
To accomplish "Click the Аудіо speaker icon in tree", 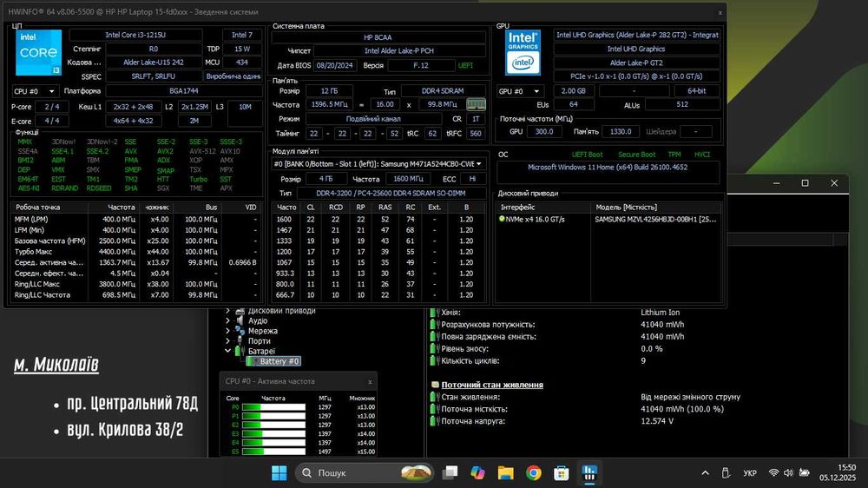I will tap(240, 320).
